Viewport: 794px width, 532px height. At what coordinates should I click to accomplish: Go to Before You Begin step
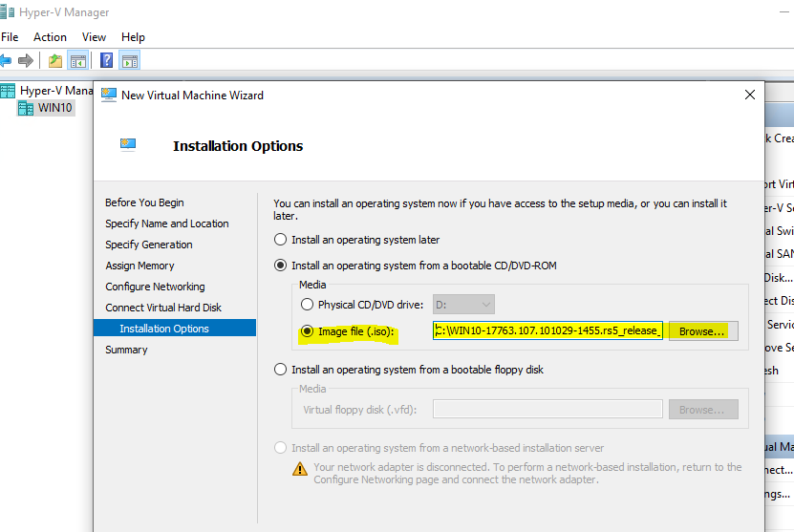click(144, 202)
